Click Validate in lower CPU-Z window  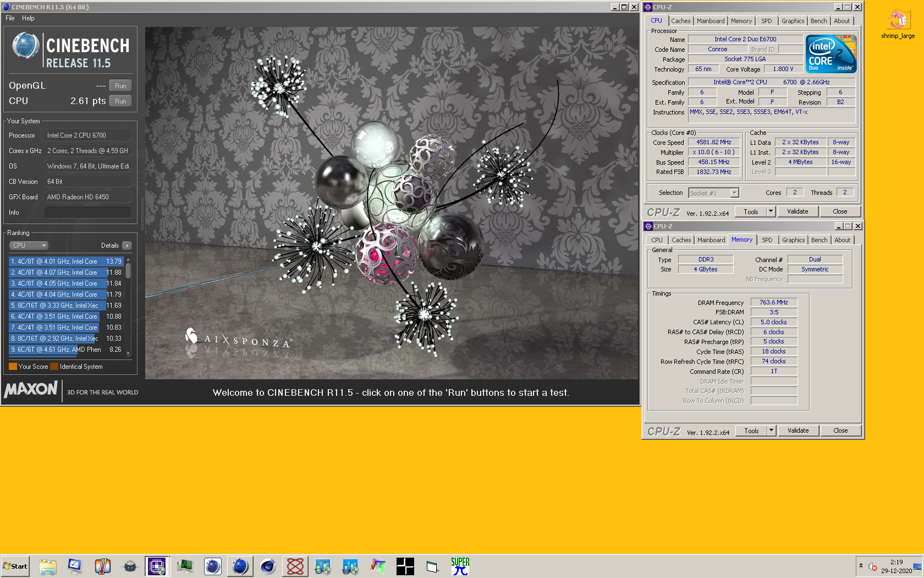pos(798,431)
